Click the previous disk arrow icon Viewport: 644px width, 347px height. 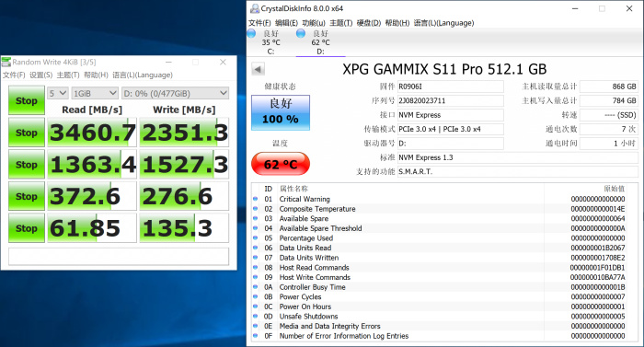(x=258, y=69)
